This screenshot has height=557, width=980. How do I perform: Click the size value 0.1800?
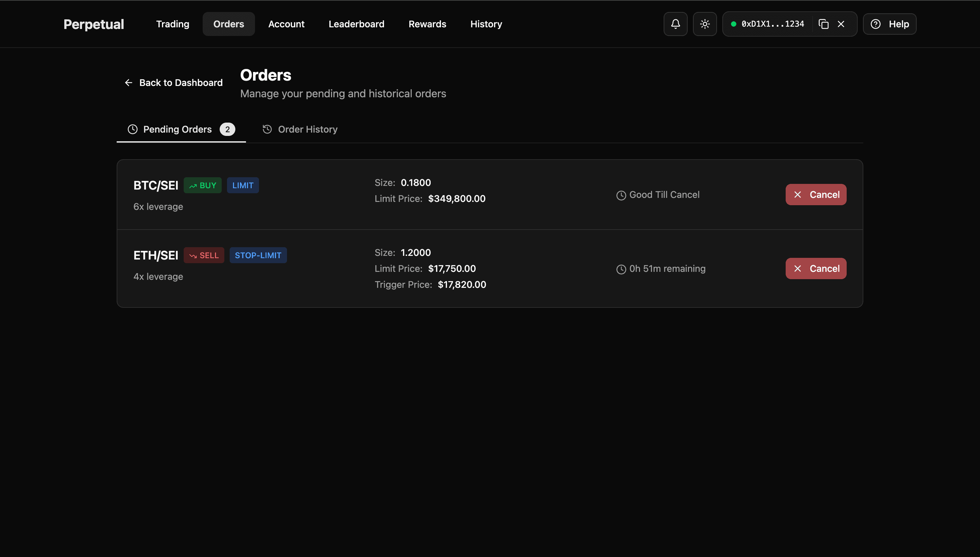point(416,183)
